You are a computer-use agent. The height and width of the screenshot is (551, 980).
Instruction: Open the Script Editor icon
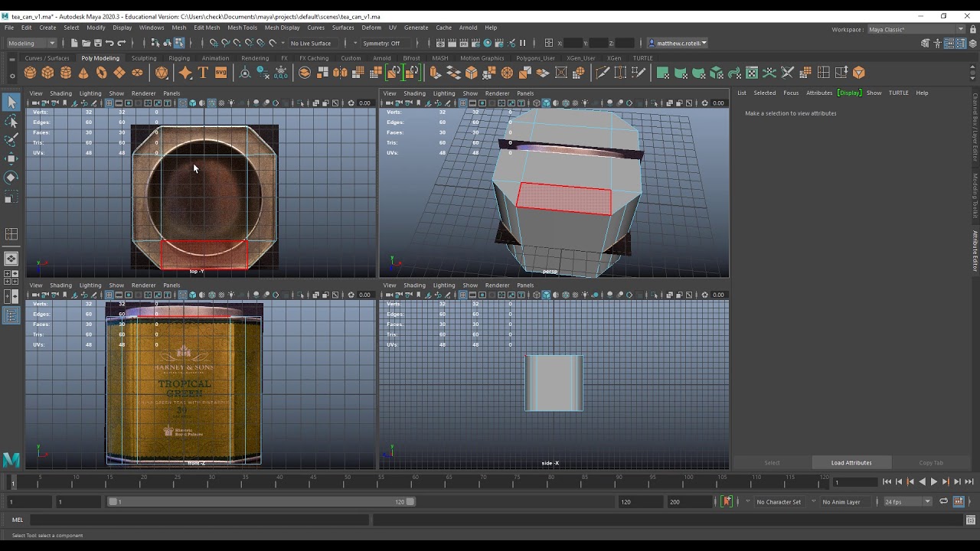[969, 520]
